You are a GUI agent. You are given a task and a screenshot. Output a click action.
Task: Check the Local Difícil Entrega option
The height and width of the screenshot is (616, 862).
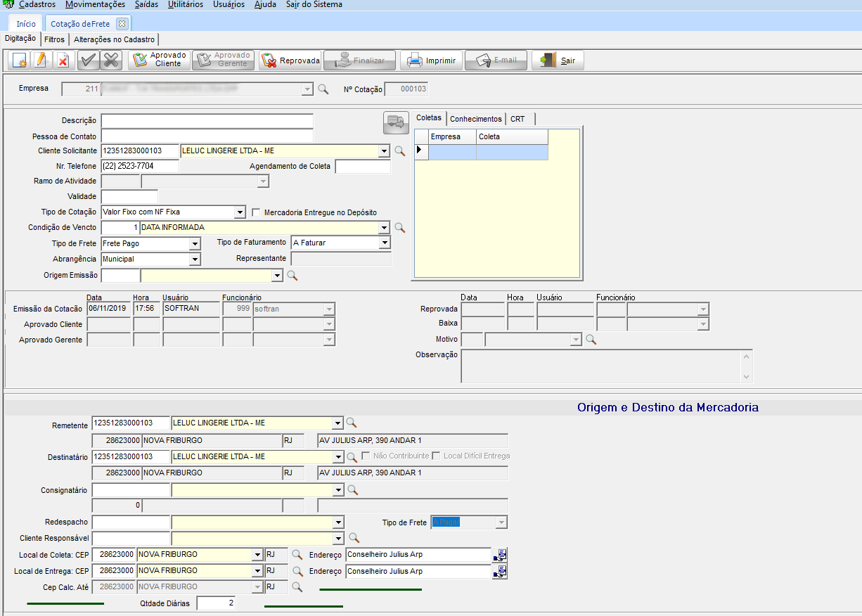[x=436, y=456]
